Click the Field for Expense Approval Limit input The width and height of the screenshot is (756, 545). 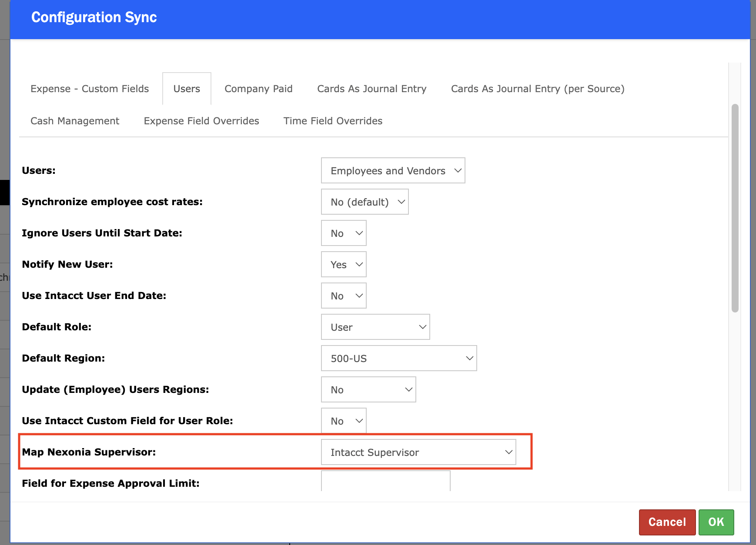tap(385, 482)
